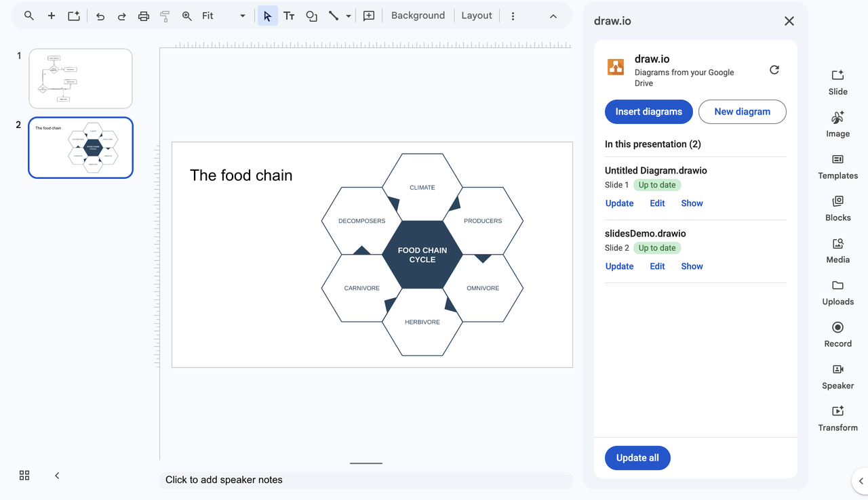Open the Fit zoom level dropdown
This screenshot has height=500, width=868.
pyautogui.click(x=224, y=16)
